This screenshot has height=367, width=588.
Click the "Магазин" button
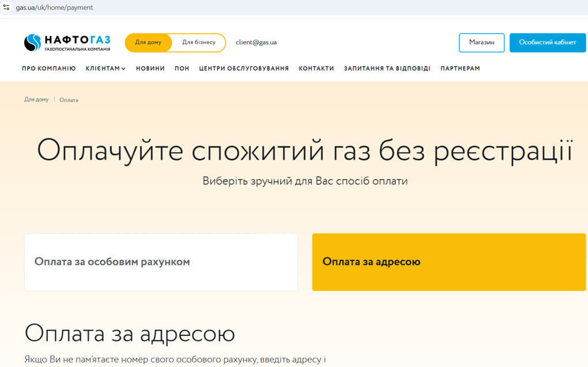pos(481,43)
